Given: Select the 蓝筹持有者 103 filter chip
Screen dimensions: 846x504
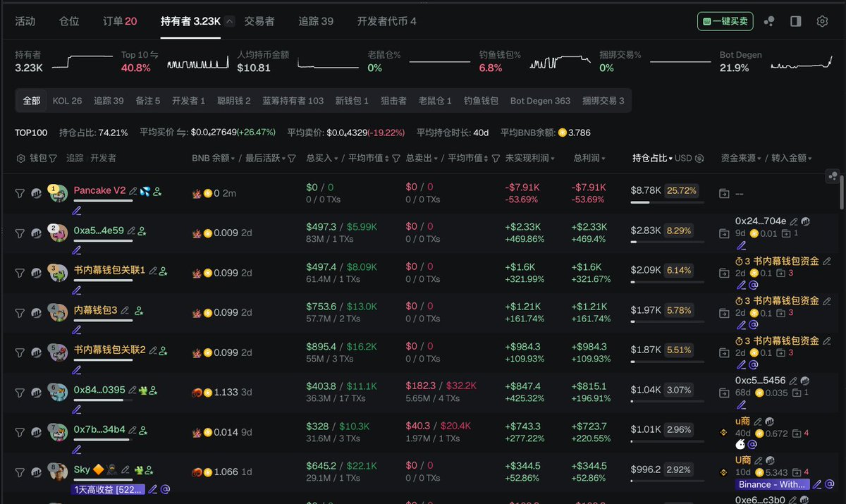Looking at the screenshot, I should click(293, 101).
